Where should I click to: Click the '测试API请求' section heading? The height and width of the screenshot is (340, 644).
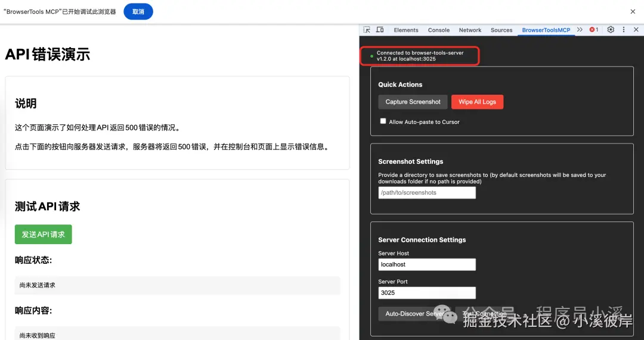47,206
